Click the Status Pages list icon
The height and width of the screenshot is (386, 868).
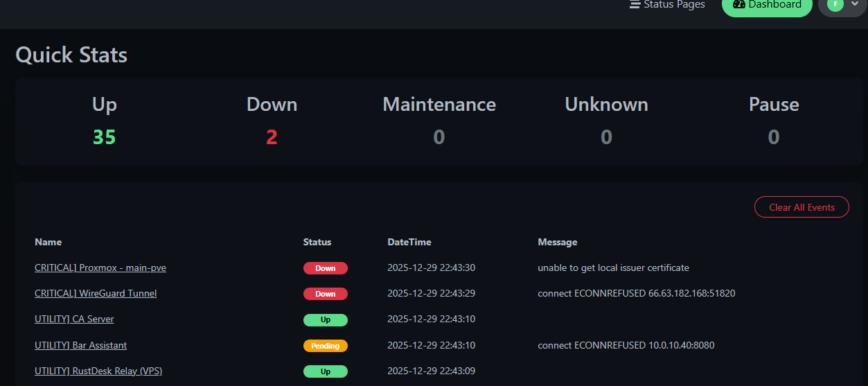(x=635, y=5)
